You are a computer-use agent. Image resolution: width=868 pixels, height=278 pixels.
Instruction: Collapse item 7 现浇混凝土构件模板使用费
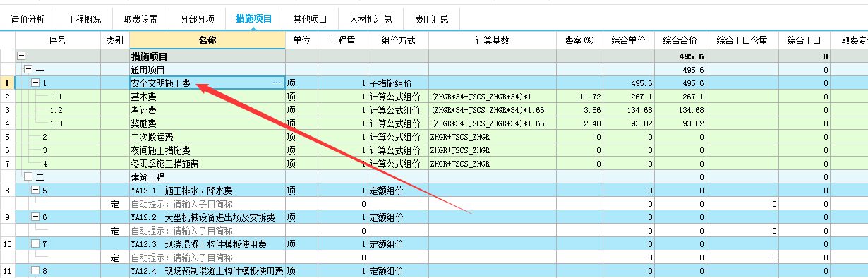pyautogui.click(x=35, y=244)
